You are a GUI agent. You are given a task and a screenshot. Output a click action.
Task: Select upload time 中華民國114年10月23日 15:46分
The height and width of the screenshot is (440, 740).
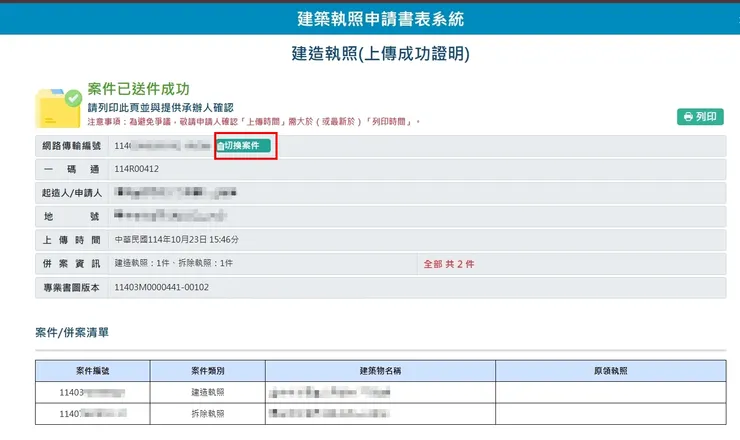[x=177, y=240]
